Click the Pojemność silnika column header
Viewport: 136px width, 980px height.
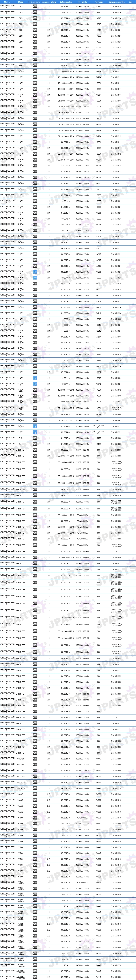[x=49, y=2]
